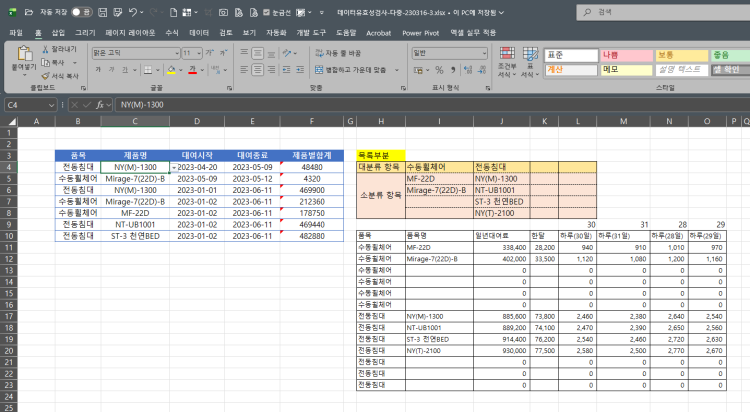Click the yellow fill color swatch button
The width and height of the screenshot is (750, 412).
pos(173,71)
